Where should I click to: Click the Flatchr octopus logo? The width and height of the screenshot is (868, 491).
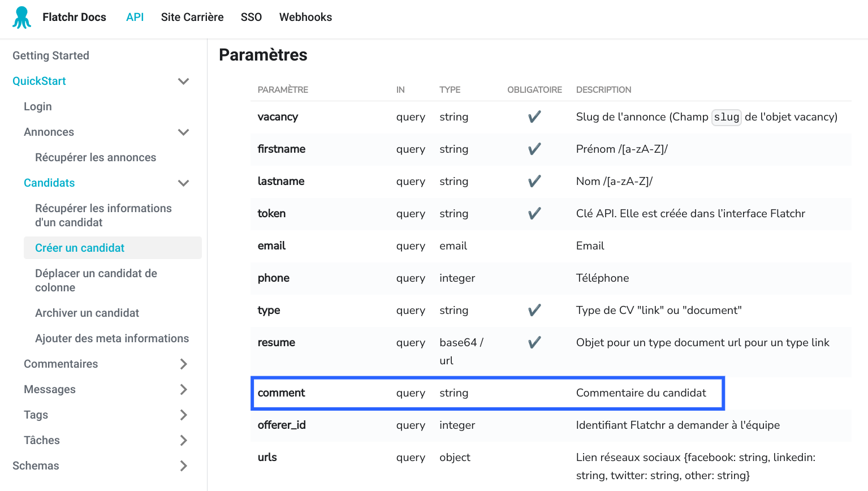pyautogui.click(x=21, y=16)
